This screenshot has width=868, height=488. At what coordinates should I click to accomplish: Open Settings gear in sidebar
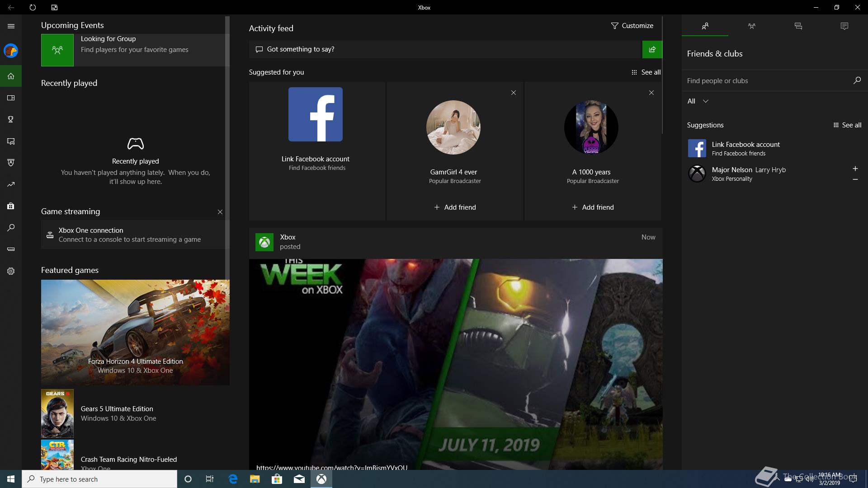pyautogui.click(x=11, y=271)
